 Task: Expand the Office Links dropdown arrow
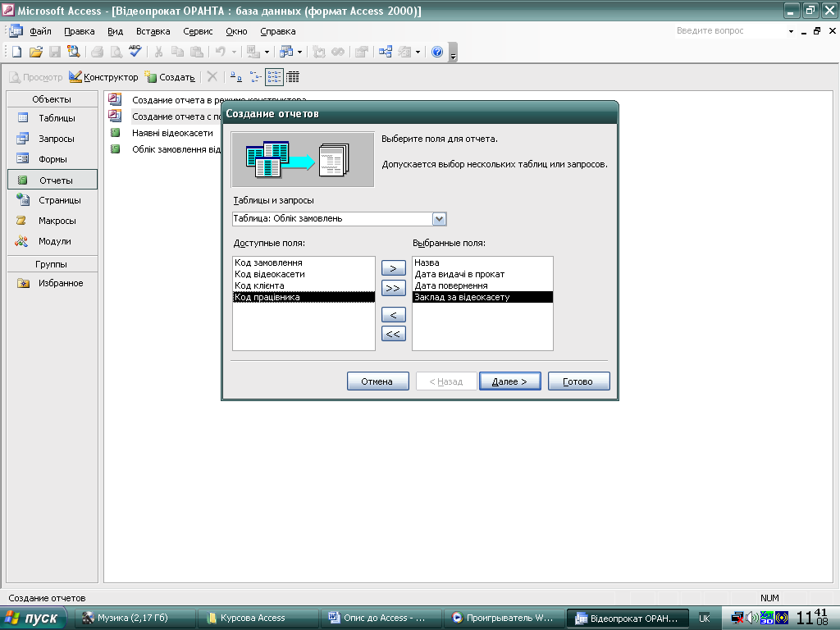point(267,52)
